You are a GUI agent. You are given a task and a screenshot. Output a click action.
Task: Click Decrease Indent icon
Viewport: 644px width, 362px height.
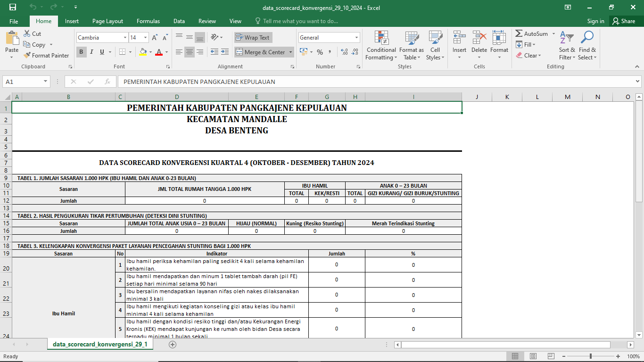[x=214, y=52]
